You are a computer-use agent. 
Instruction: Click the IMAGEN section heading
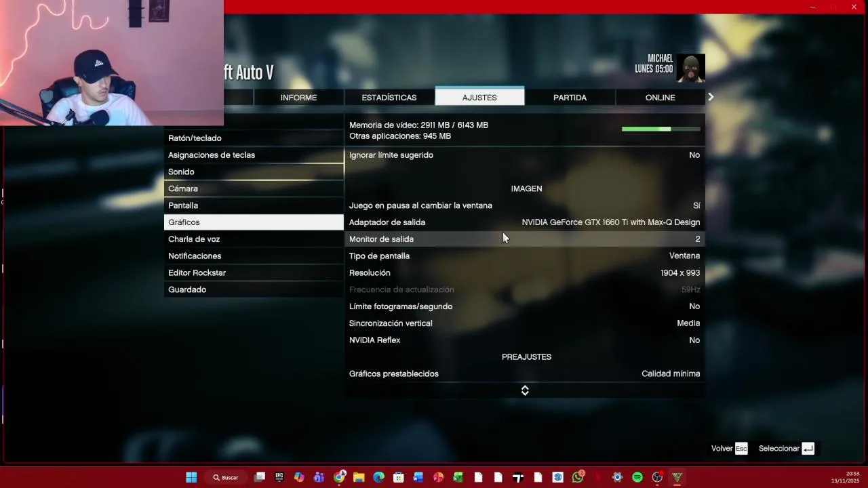coord(526,188)
